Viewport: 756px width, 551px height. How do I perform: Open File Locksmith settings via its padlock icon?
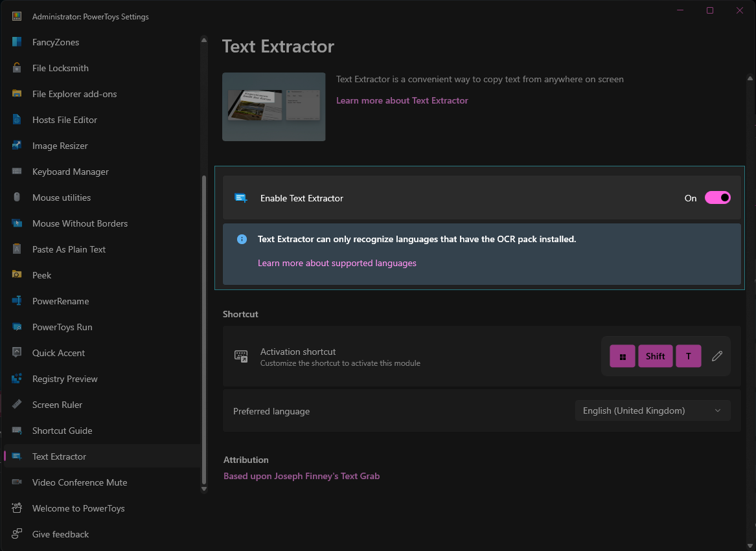(17, 68)
